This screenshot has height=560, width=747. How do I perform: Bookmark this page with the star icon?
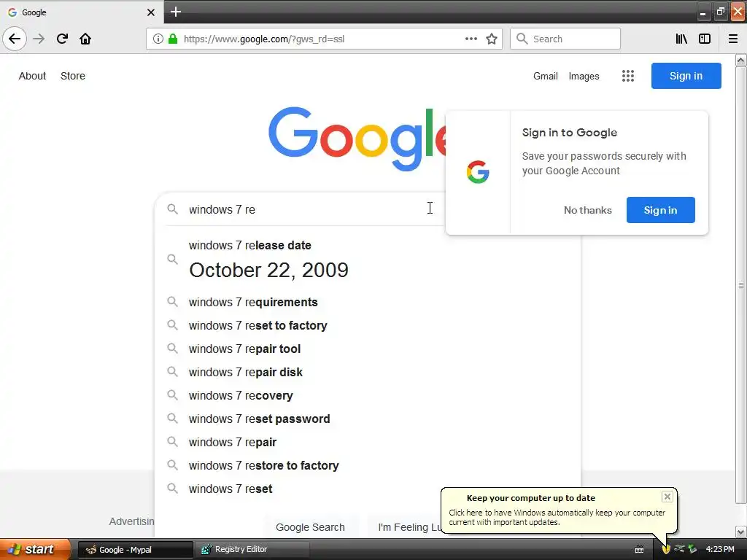tap(492, 39)
